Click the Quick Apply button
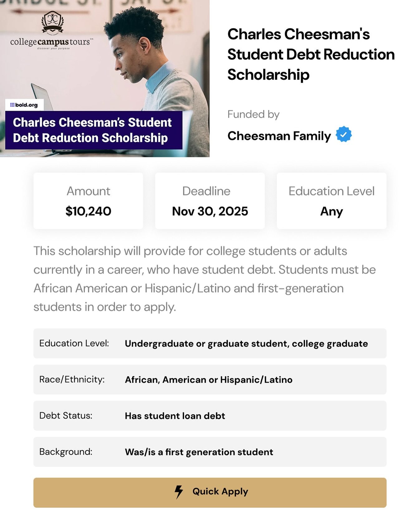420x524 pixels. tap(210, 492)
